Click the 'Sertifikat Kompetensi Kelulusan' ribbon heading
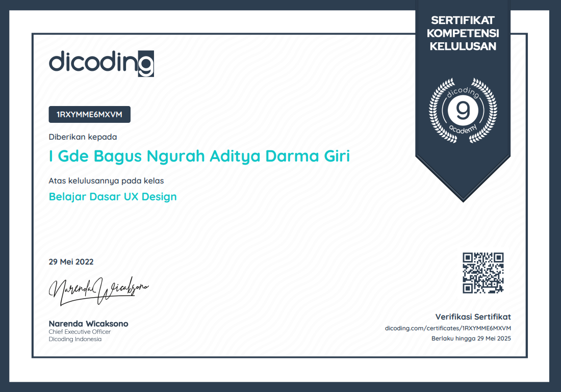This screenshot has height=392, width=561. [463, 34]
